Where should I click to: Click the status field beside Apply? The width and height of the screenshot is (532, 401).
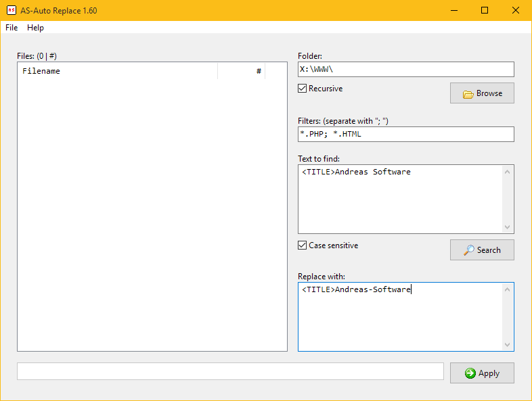click(230, 371)
